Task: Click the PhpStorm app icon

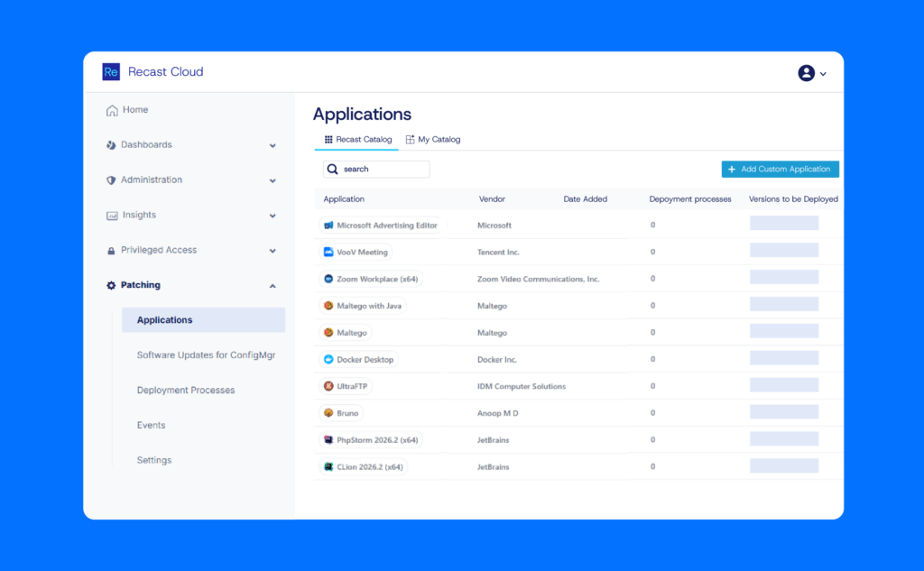Action: tap(328, 440)
